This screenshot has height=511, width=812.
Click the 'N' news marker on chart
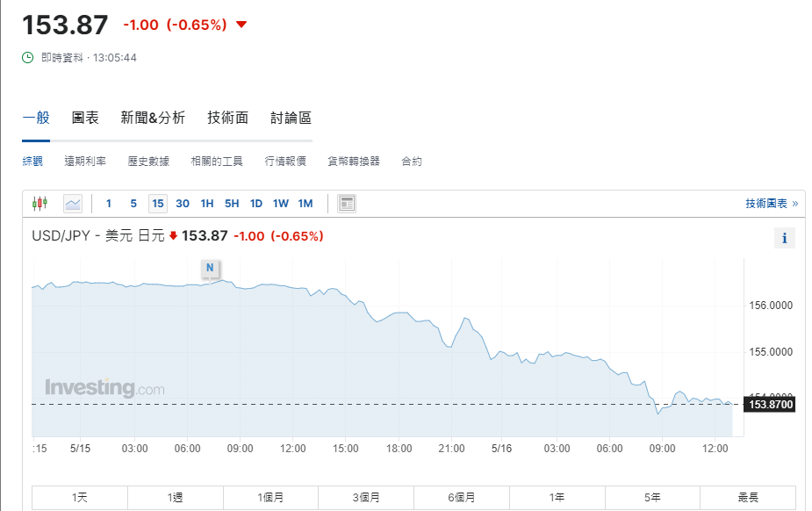coord(210,267)
